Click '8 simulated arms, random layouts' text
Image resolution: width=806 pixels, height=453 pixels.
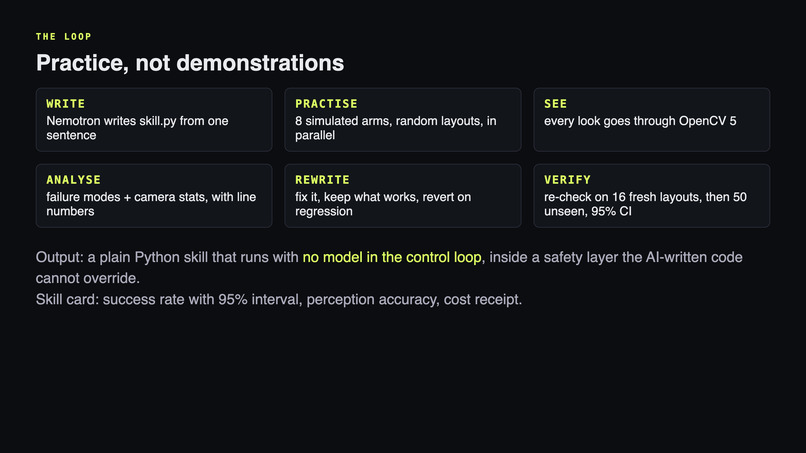(390, 121)
